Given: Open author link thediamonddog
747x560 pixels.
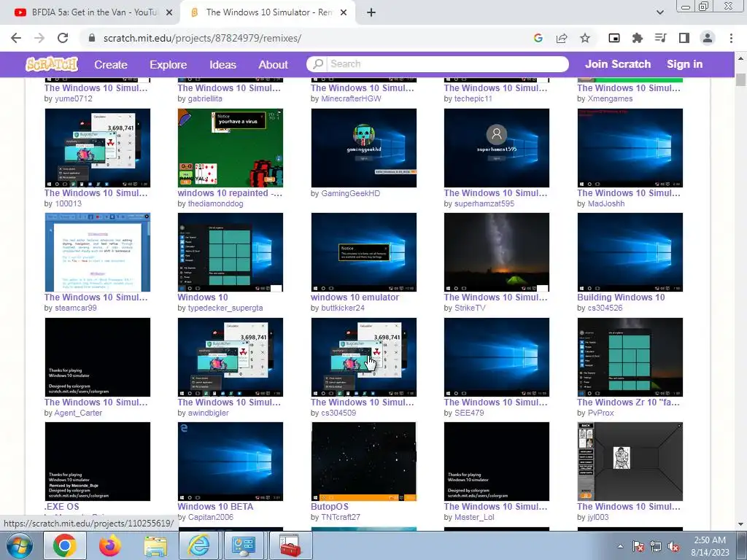Looking at the screenshot, I should [x=215, y=203].
